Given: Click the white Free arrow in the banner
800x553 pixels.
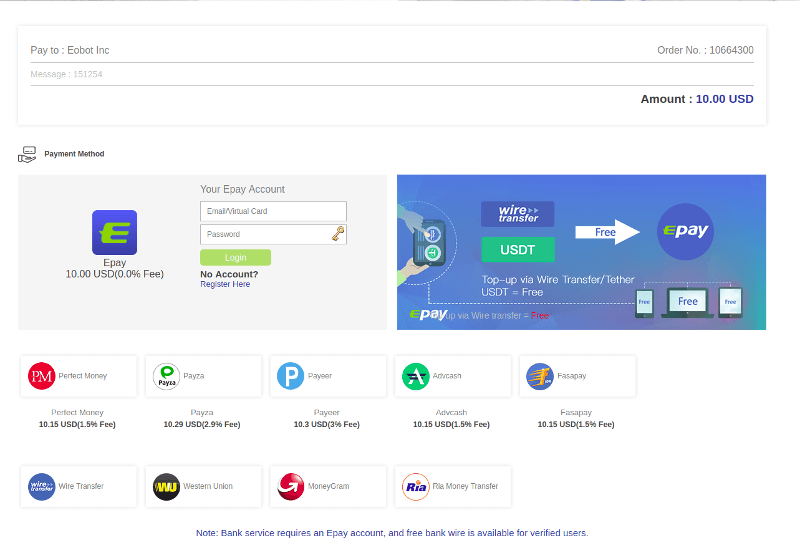Looking at the screenshot, I should [x=607, y=232].
